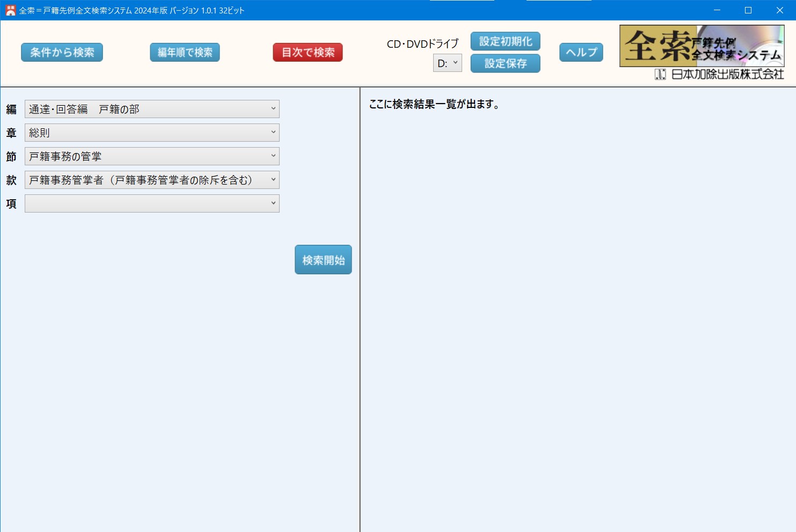
Task: Start the search with 検索開始
Action: 323,260
